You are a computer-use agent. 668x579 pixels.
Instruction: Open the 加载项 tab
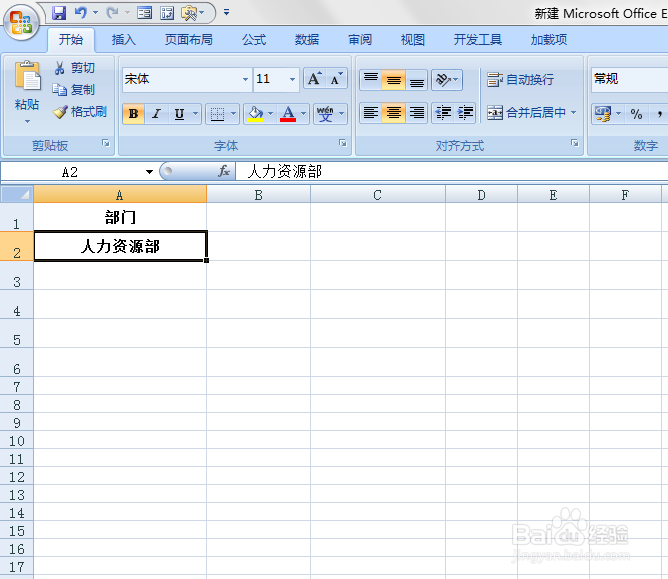point(549,40)
